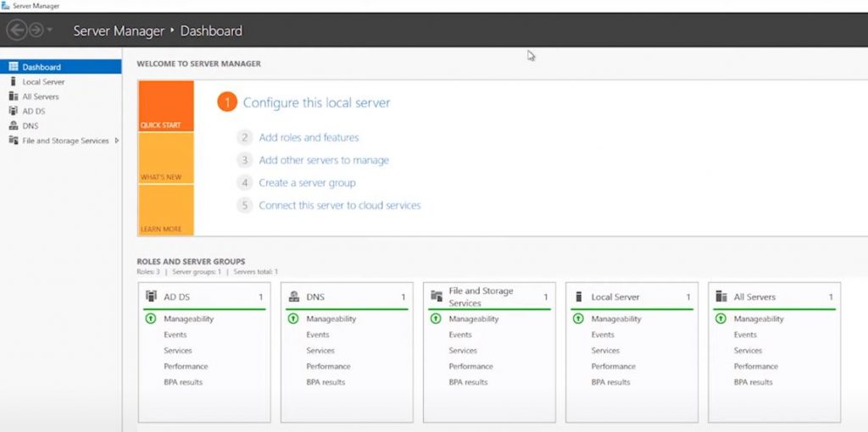Open Events in All Servers tile
Screen dimensions: 868x432
coord(745,335)
